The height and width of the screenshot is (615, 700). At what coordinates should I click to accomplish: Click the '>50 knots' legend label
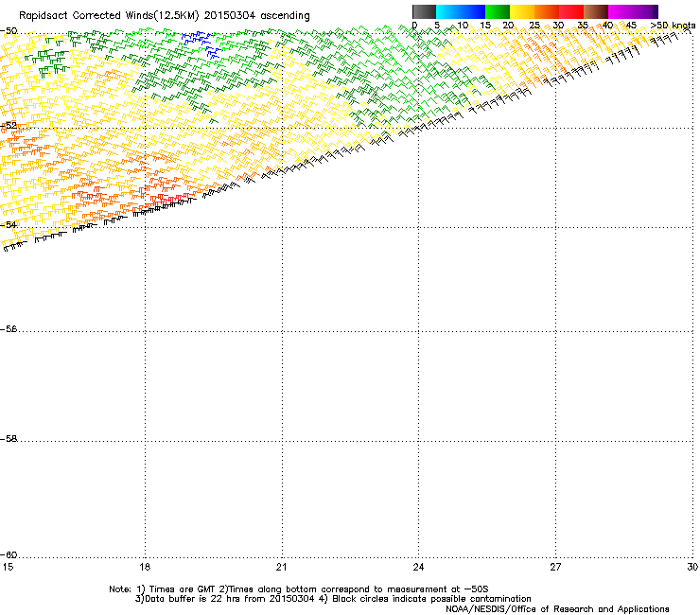(x=674, y=26)
